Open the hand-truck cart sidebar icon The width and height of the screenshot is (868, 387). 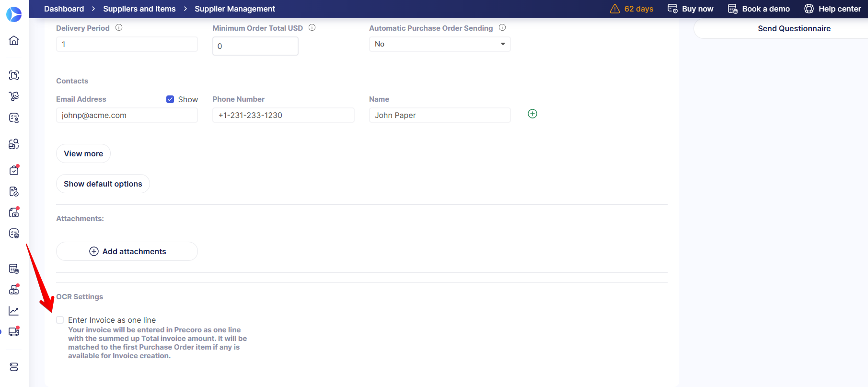click(14, 96)
